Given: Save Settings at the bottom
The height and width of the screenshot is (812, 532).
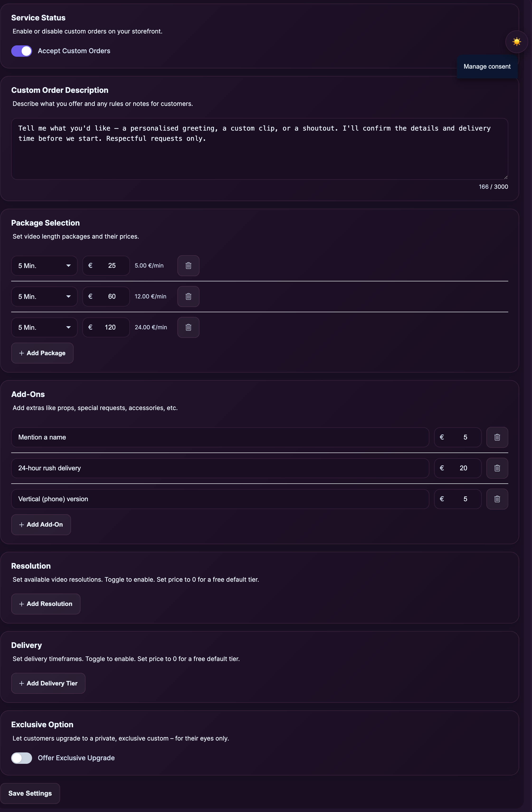Looking at the screenshot, I should click(30, 793).
